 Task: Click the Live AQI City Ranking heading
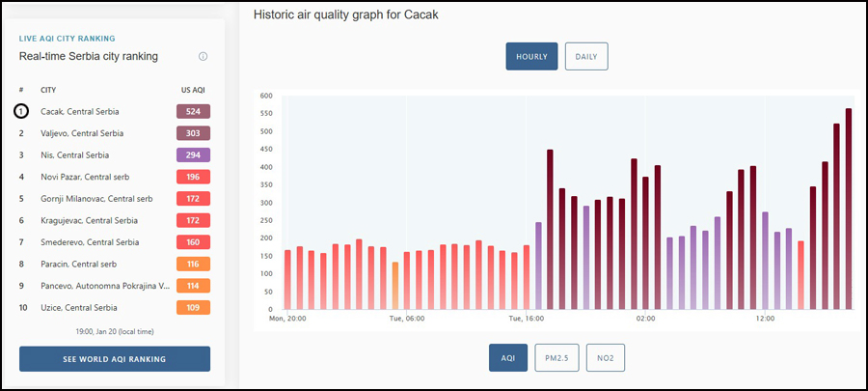point(67,39)
